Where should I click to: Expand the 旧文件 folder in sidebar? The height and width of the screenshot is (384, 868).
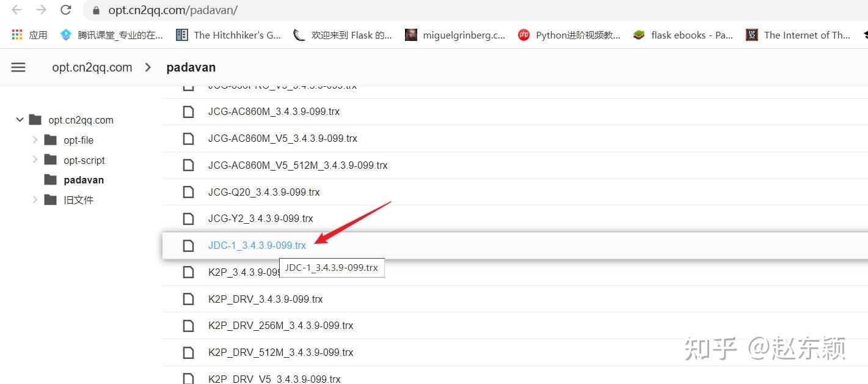35,199
